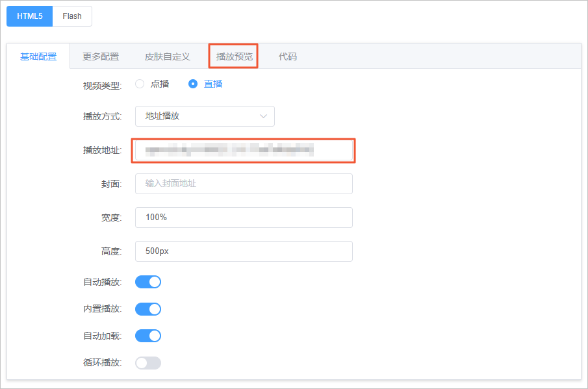588x389 pixels.
Task: Open the 代码 tab
Action: click(x=287, y=56)
